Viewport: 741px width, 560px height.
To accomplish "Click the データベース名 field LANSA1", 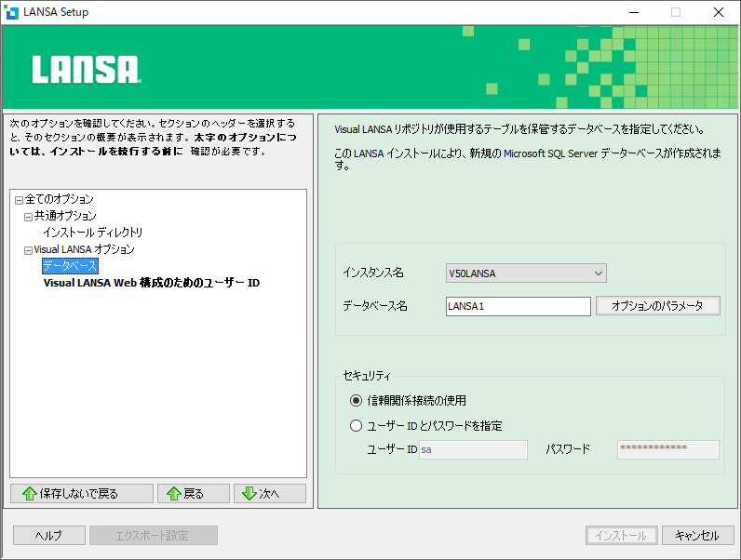I will pyautogui.click(x=518, y=306).
